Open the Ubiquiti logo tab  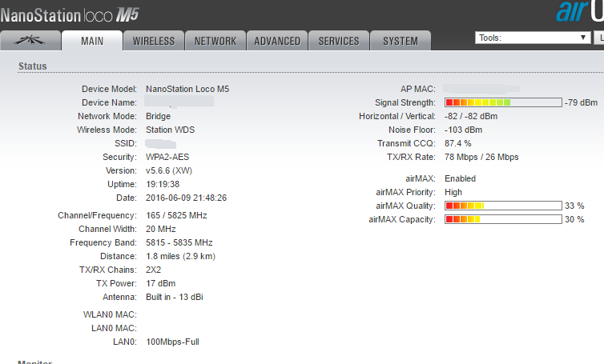click(30, 41)
